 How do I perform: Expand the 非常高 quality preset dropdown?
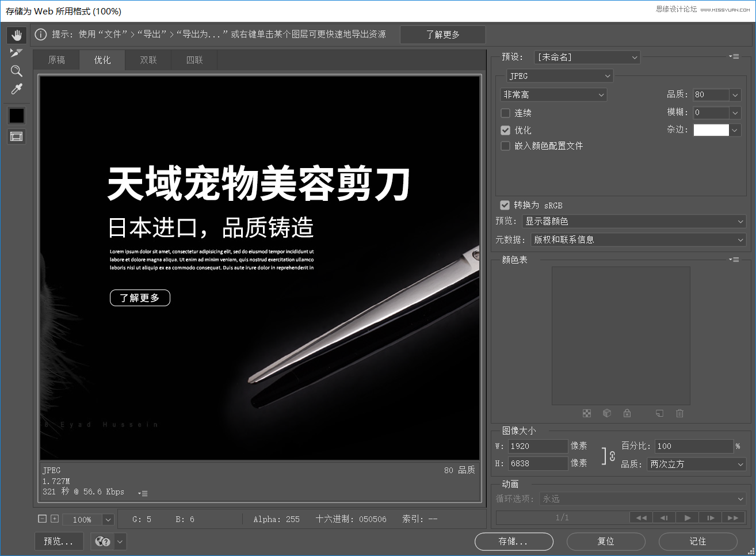point(553,94)
